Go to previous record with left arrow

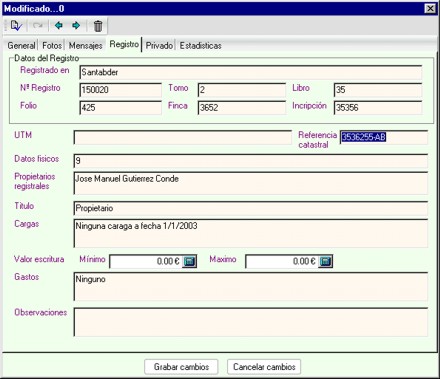(x=59, y=25)
